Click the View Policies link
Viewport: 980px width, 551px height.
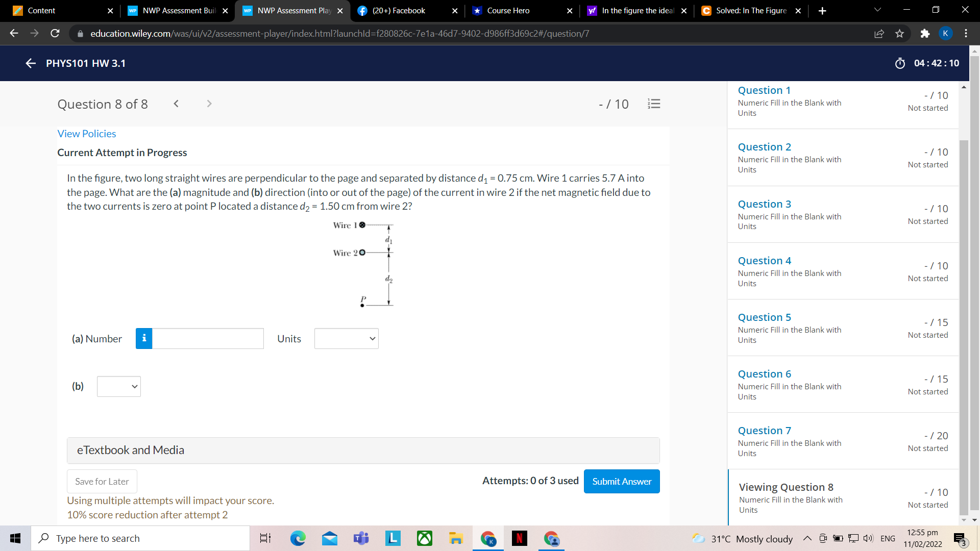click(x=86, y=133)
